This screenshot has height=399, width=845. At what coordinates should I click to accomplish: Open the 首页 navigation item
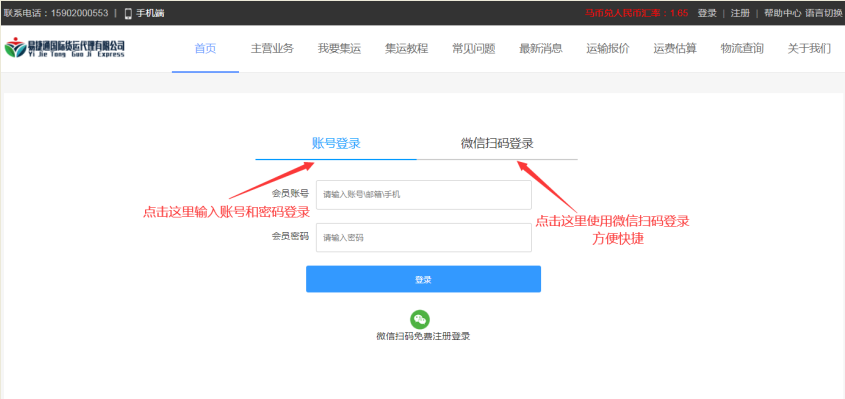pos(205,49)
